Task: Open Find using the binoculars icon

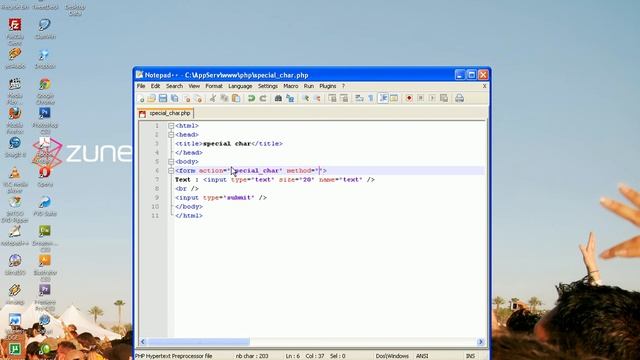Action: 278,98
